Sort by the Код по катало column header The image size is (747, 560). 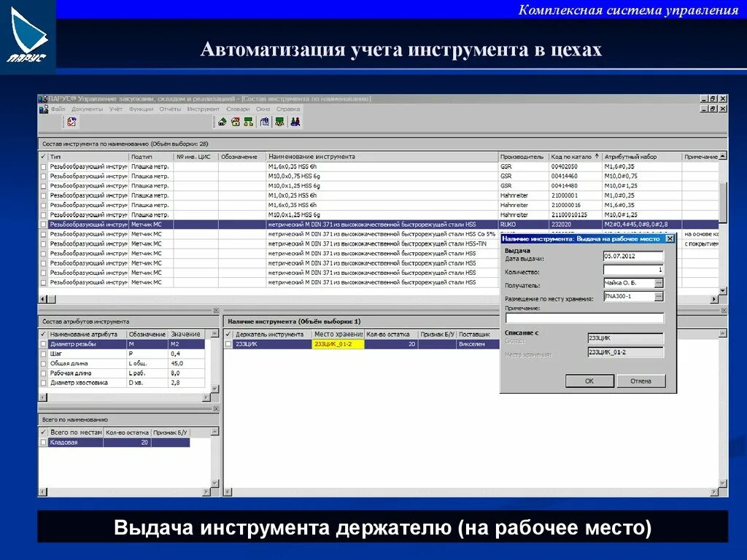575,157
